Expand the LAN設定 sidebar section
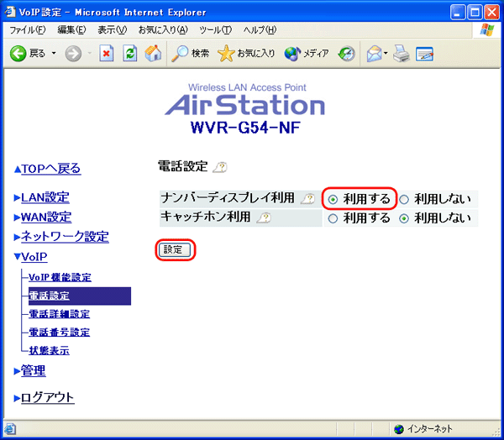 coord(45,197)
